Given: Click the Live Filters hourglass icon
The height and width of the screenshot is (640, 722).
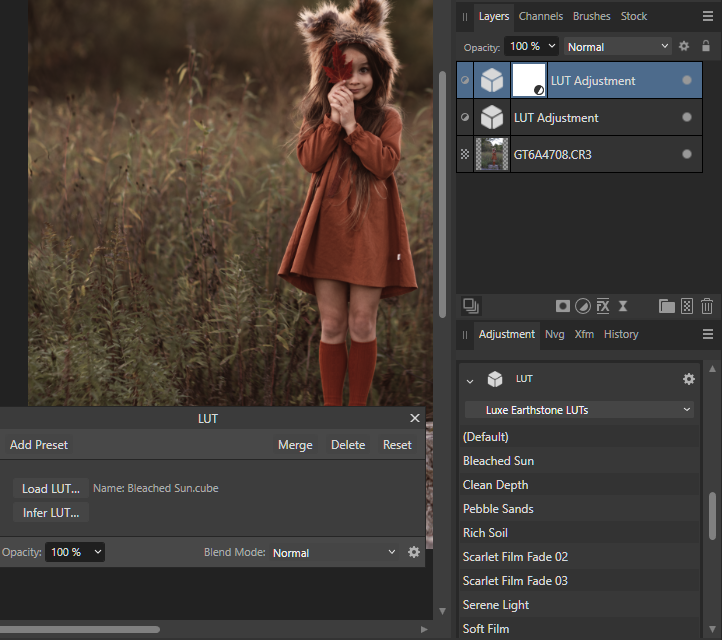Looking at the screenshot, I should point(623,306).
